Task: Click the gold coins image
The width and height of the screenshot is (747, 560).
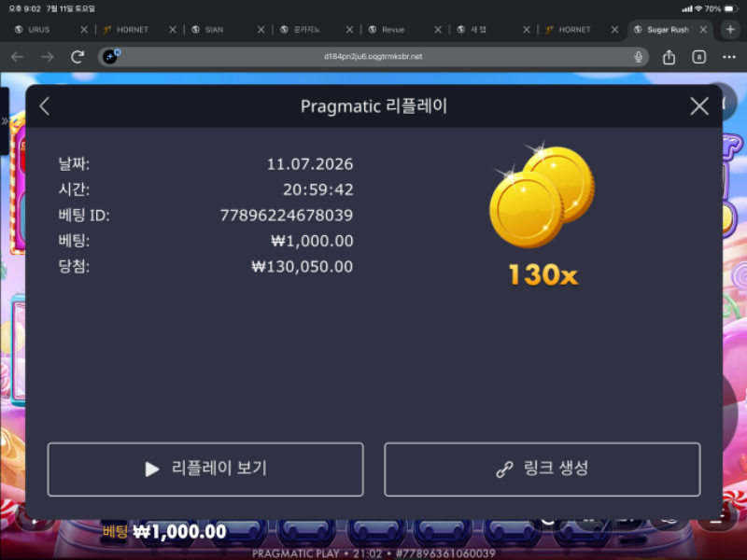Action: coord(543,195)
